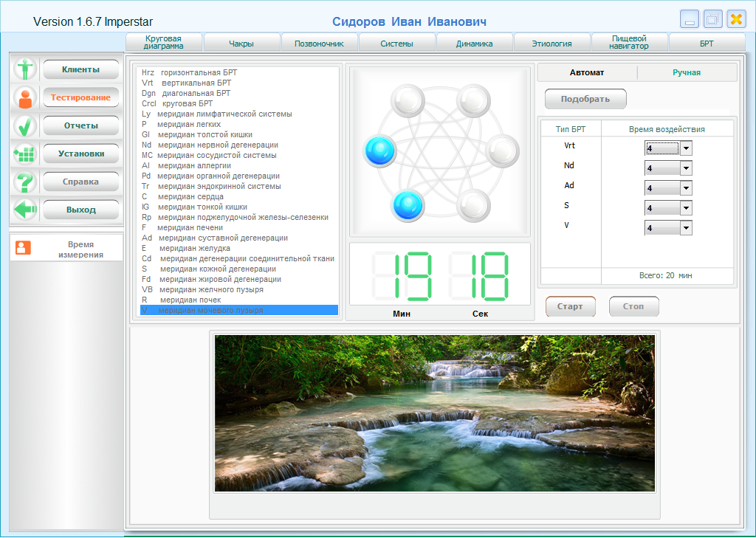Select Fd меридиан жировой дегенерации
This screenshot has width=756, height=538.
click(239, 280)
